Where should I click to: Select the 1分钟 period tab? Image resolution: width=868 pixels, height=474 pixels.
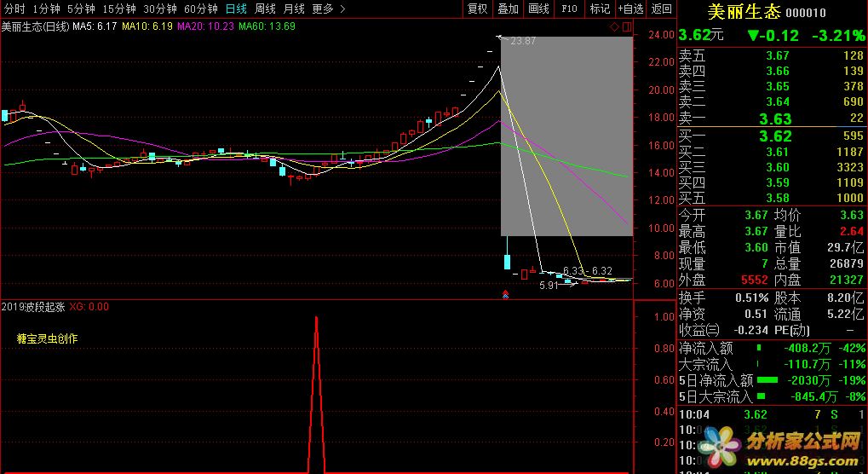47,9
